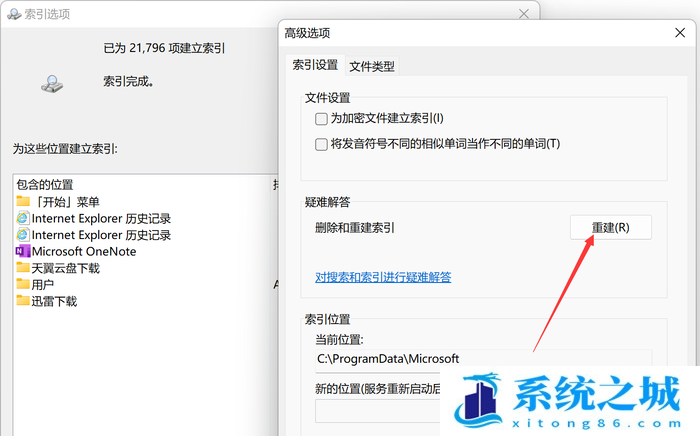
Task: Select 天翼云盘下载 row text
Action: pyautogui.click(x=66, y=268)
